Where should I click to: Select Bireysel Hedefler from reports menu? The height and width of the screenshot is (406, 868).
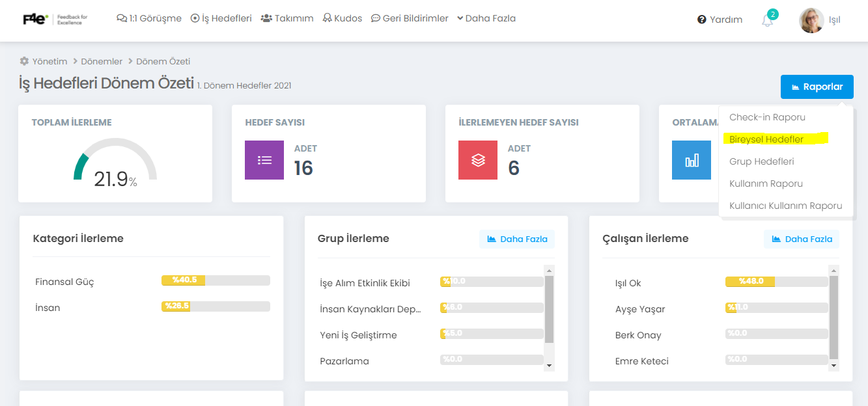coord(766,139)
